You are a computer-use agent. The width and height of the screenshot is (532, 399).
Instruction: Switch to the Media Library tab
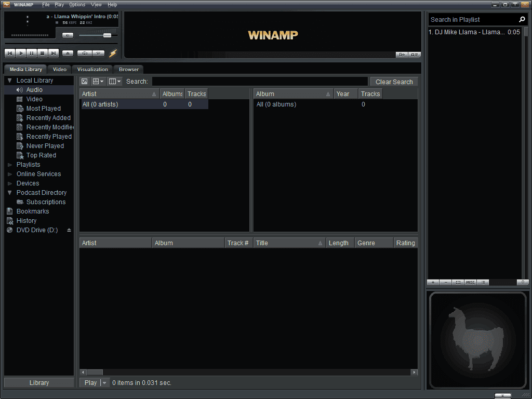(x=26, y=69)
